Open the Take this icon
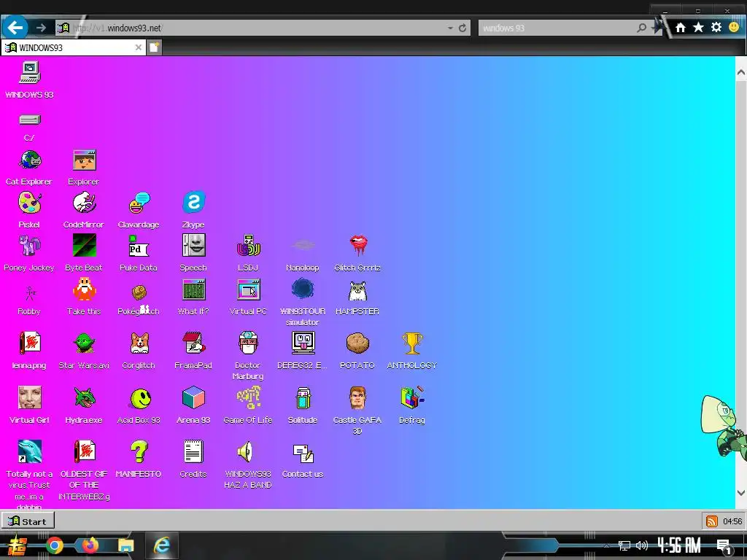 85,289
